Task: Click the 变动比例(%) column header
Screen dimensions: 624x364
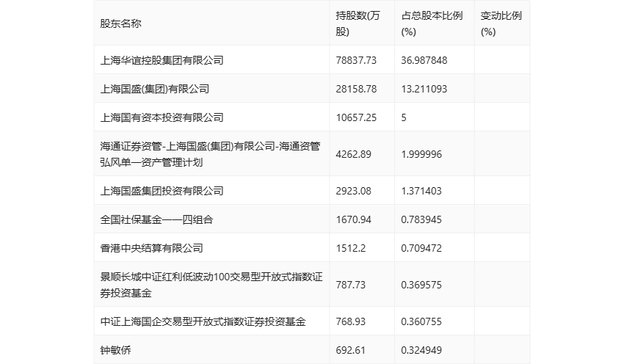Action: 501,23
